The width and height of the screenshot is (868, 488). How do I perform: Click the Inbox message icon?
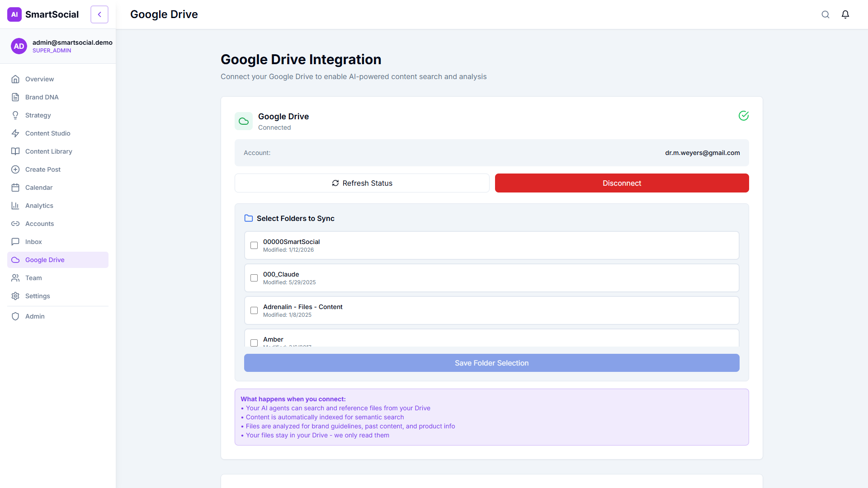15,242
